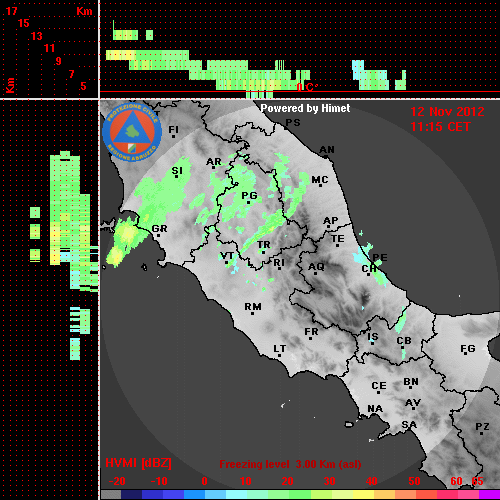The width and height of the screenshot is (500, 500).
Task: Click the BN city label
Action: (x=411, y=382)
